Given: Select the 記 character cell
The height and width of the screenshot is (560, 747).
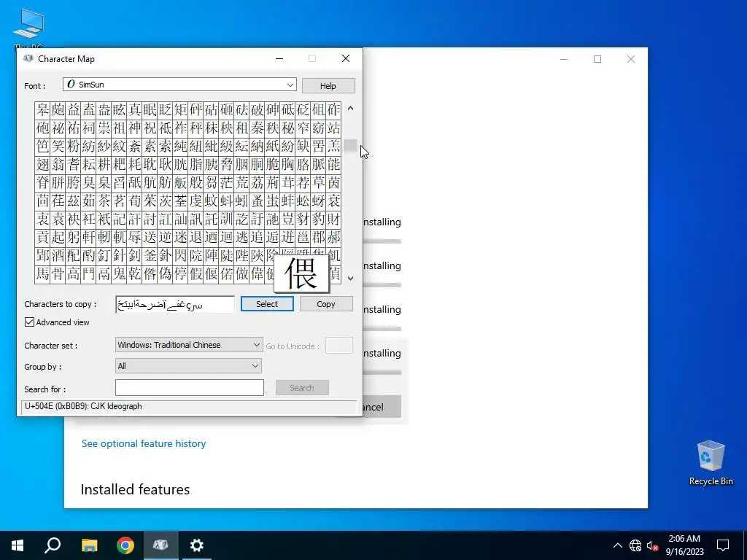Looking at the screenshot, I should pos(119,219).
